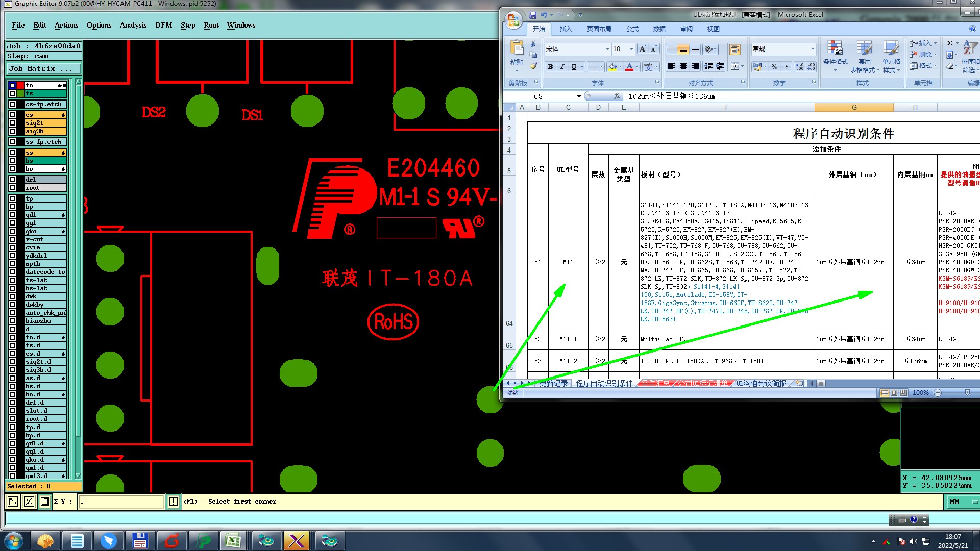Viewport: 980px width, 551px height.
Task: Apply the fill color bucket
Action: pos(613,67)
